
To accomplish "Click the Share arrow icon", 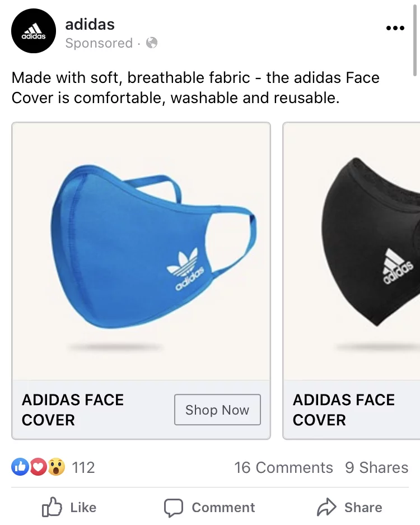I will (326, 508).
